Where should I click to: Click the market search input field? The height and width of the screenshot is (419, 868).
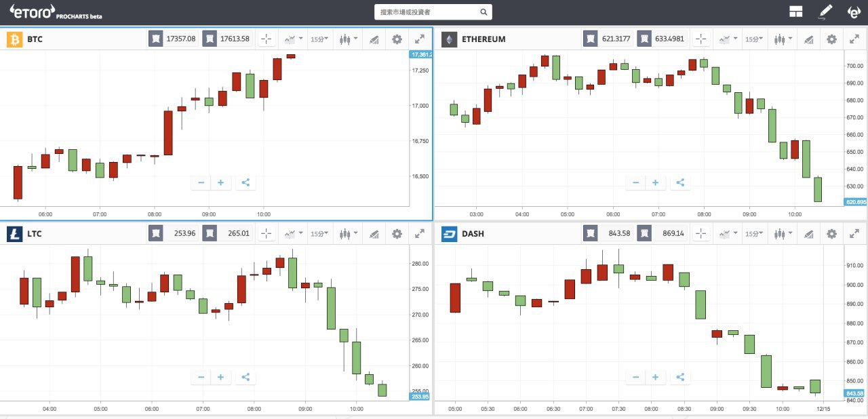(x=433, y=12)
